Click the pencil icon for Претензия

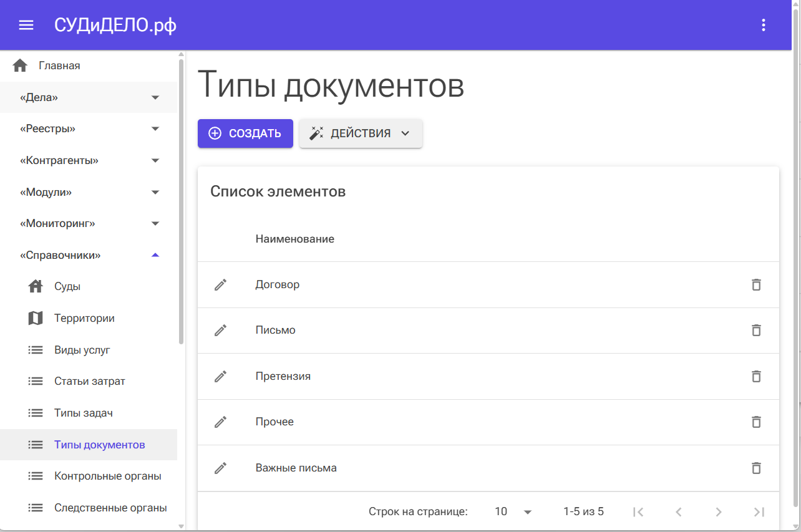click(220, 377)
